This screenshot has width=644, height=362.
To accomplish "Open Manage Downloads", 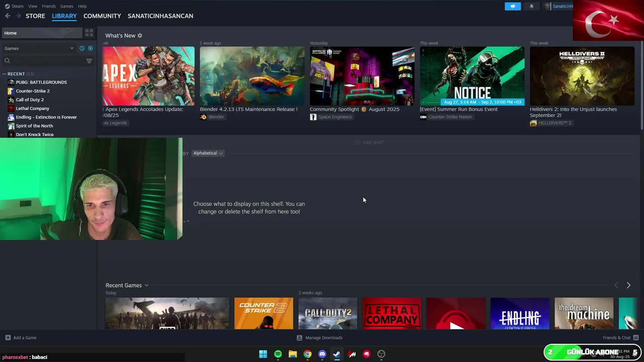I will click(319, 338).
